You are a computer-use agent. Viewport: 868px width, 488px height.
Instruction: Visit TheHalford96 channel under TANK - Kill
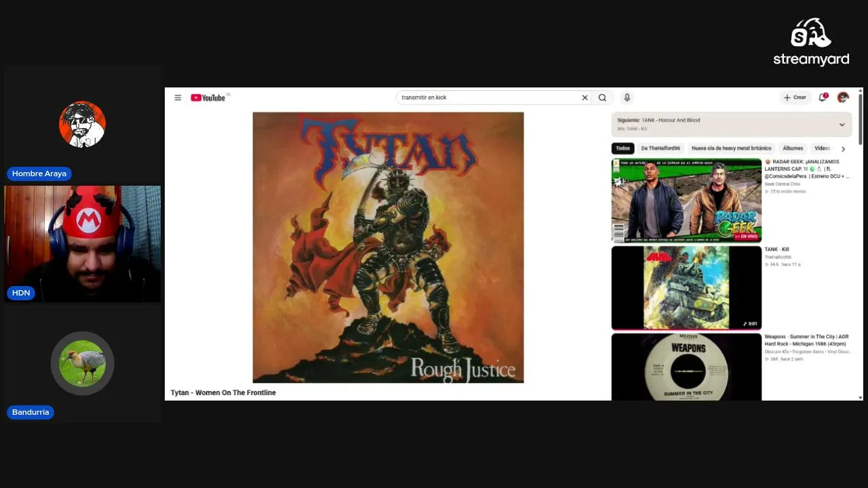tap(778, 258)
